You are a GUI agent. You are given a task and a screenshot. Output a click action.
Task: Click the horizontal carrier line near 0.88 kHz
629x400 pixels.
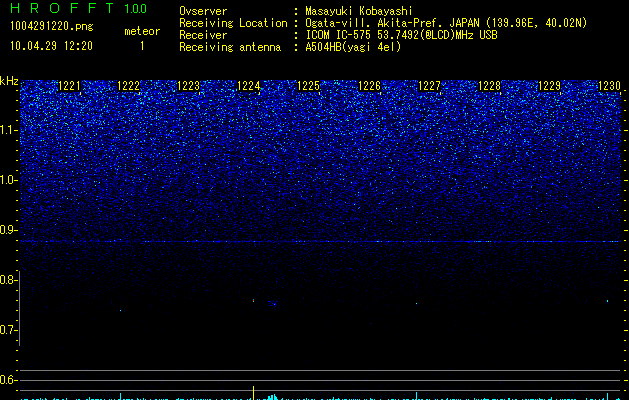(321, 242)
